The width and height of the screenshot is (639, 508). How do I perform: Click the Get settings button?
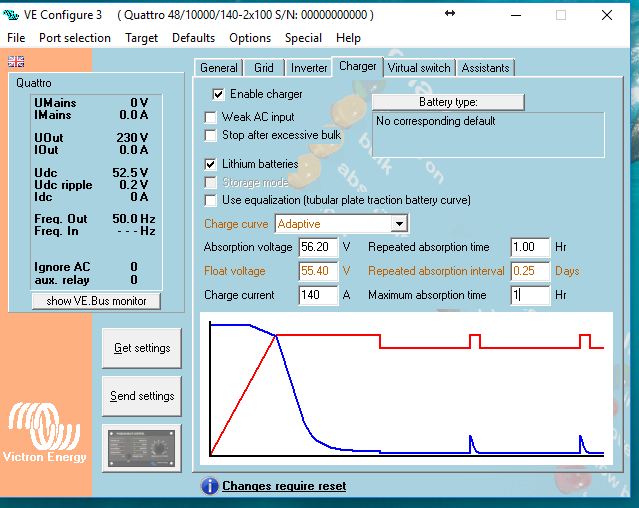click(x=141, y=348)
